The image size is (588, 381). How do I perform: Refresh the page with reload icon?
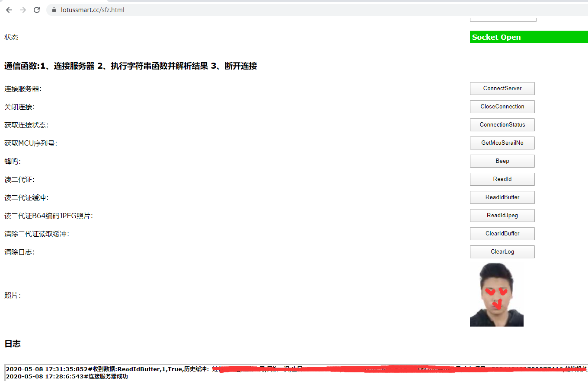[36, 10]
